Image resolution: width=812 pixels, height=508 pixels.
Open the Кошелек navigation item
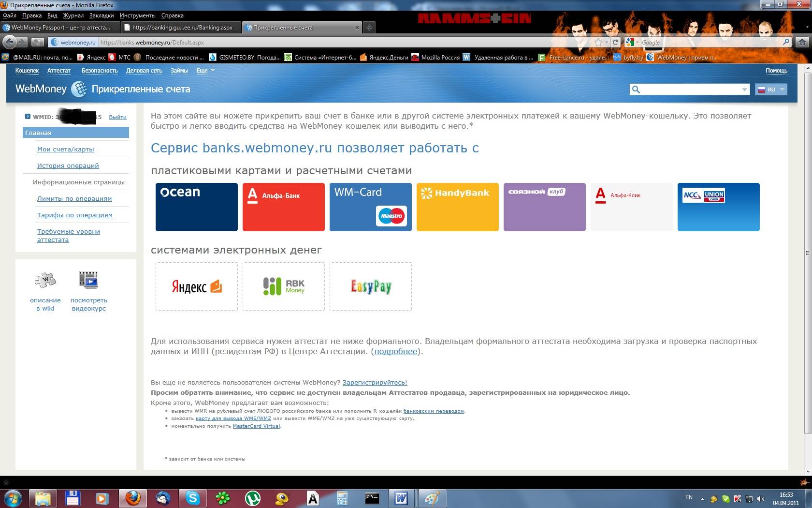tap(27, 71)
